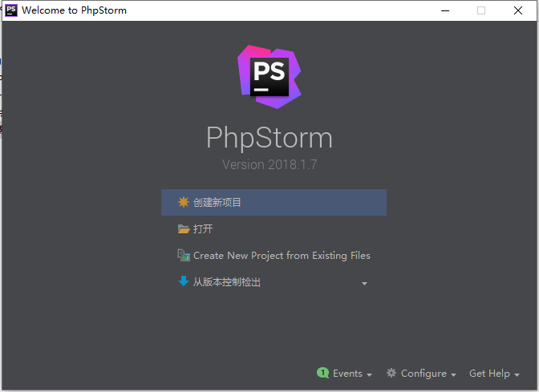Open the Configure dropdown arrow
539x392 pixels.
[x=453, y=375]
